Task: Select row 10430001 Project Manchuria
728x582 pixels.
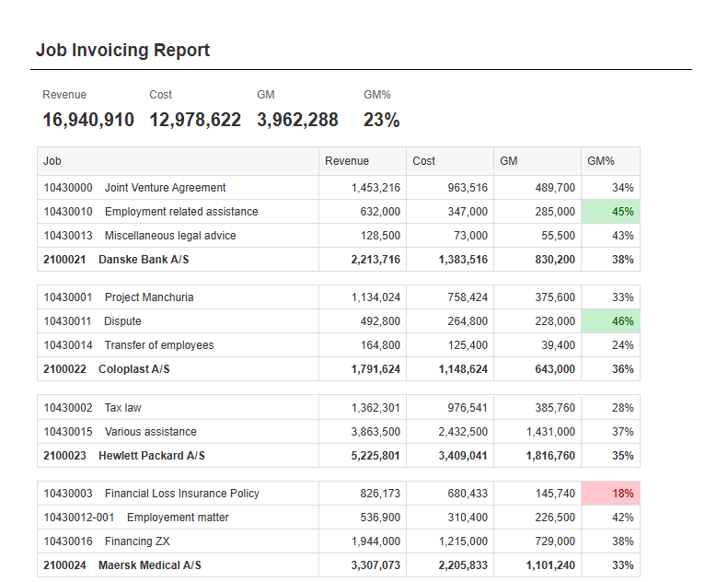Action: (339, 297)
